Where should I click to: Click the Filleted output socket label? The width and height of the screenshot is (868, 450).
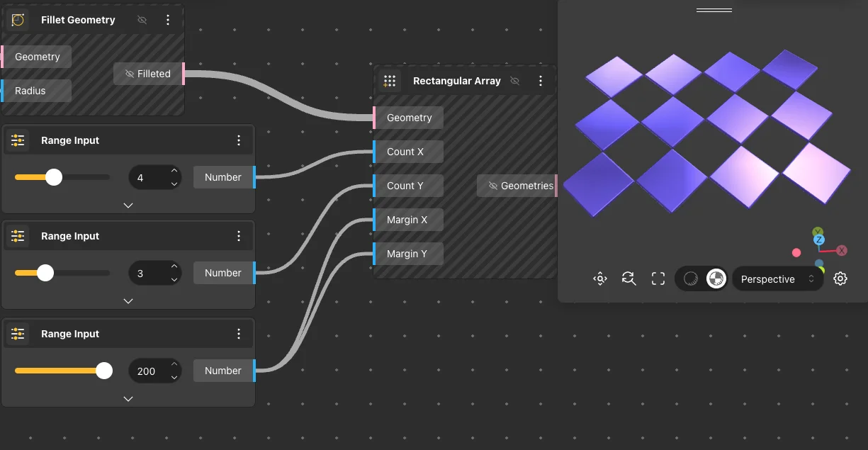(x=149, y=73)
